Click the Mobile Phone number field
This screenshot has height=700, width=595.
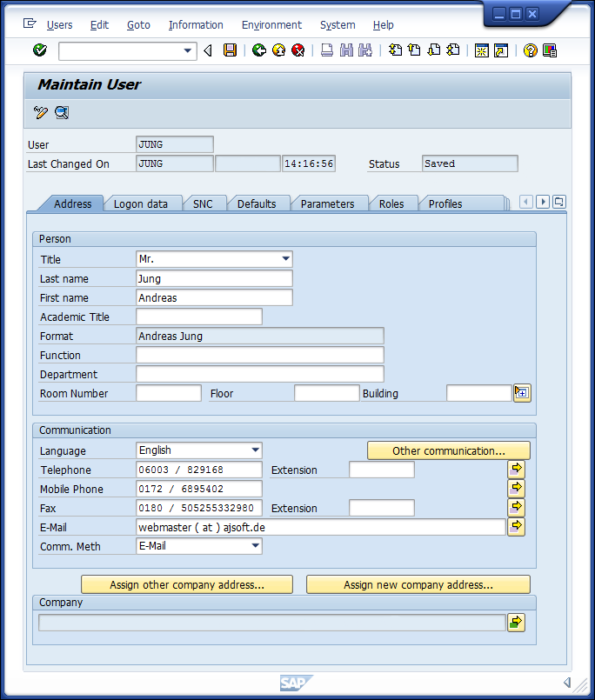(x=199, y=489)
